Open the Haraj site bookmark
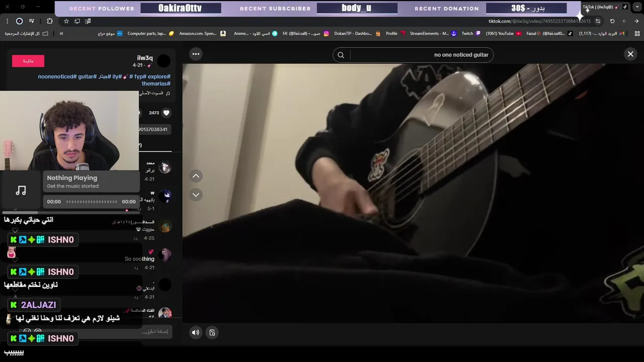The image size is (644, 362). pyautogui.click(x=110, y=34)
